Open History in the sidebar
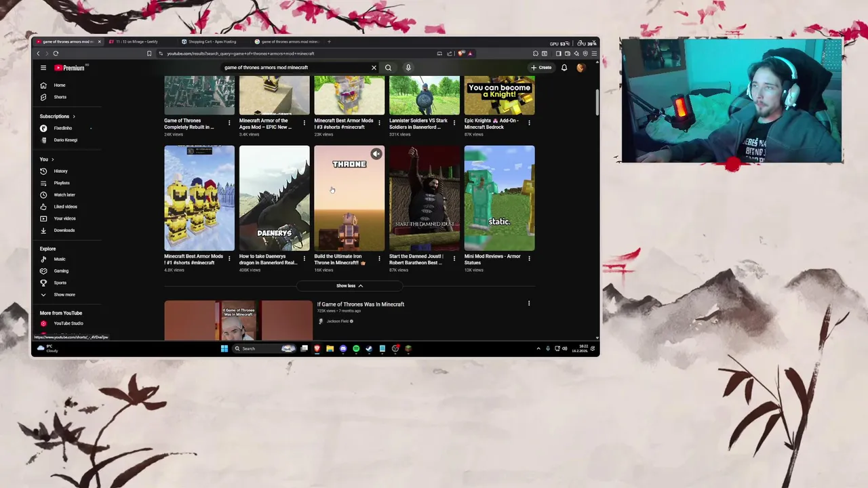 [x=60, y=171]
